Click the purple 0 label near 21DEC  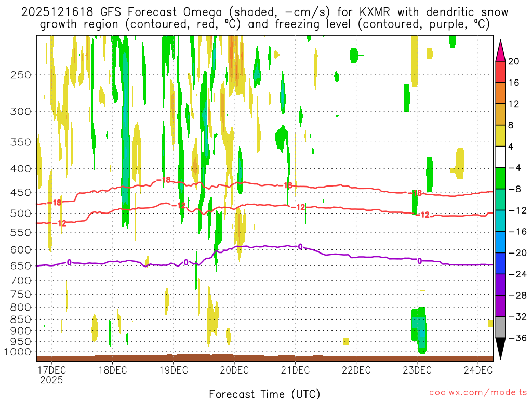(300, 247)
